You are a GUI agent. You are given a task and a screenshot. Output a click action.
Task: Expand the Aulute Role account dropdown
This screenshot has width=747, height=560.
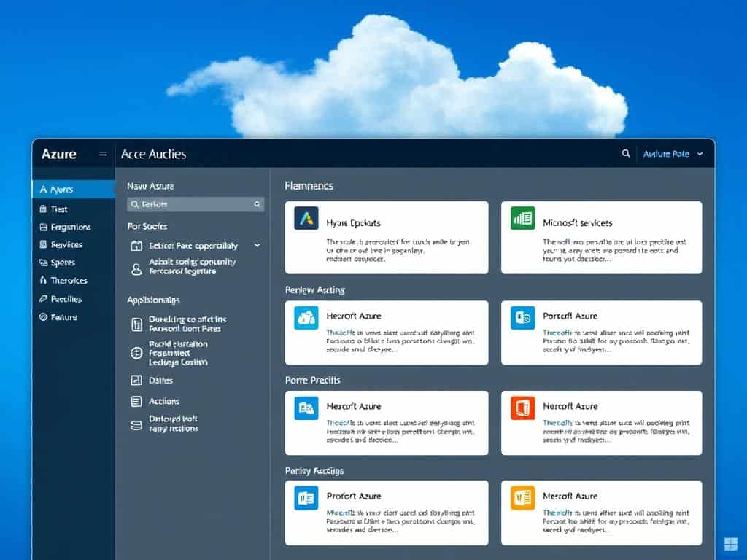point(673,154)
